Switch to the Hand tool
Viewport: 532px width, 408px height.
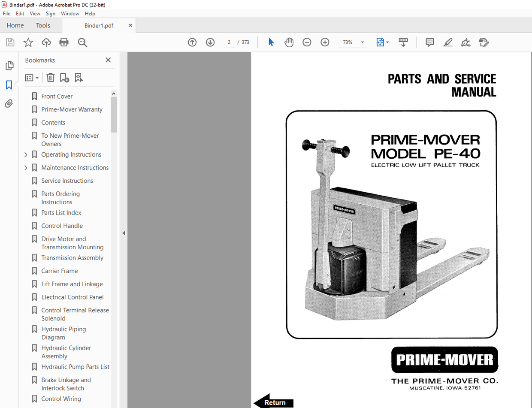pyautogui.click(x=289, y=42)
